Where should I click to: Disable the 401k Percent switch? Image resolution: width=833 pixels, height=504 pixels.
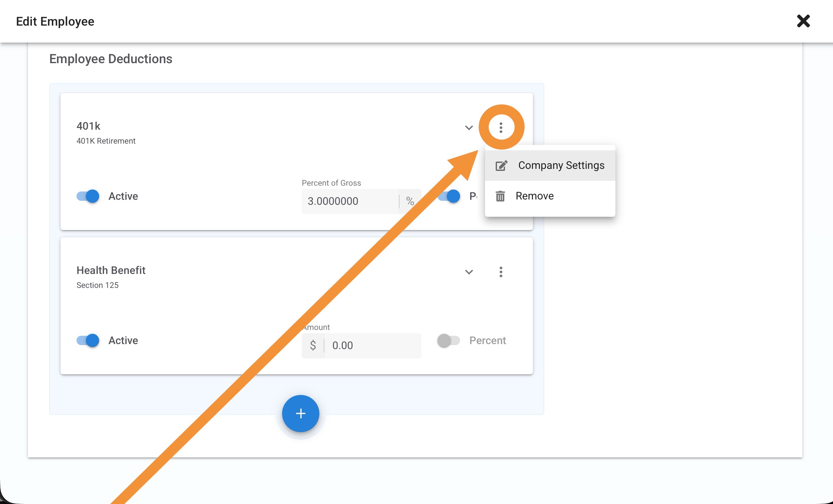click(449, 196)
